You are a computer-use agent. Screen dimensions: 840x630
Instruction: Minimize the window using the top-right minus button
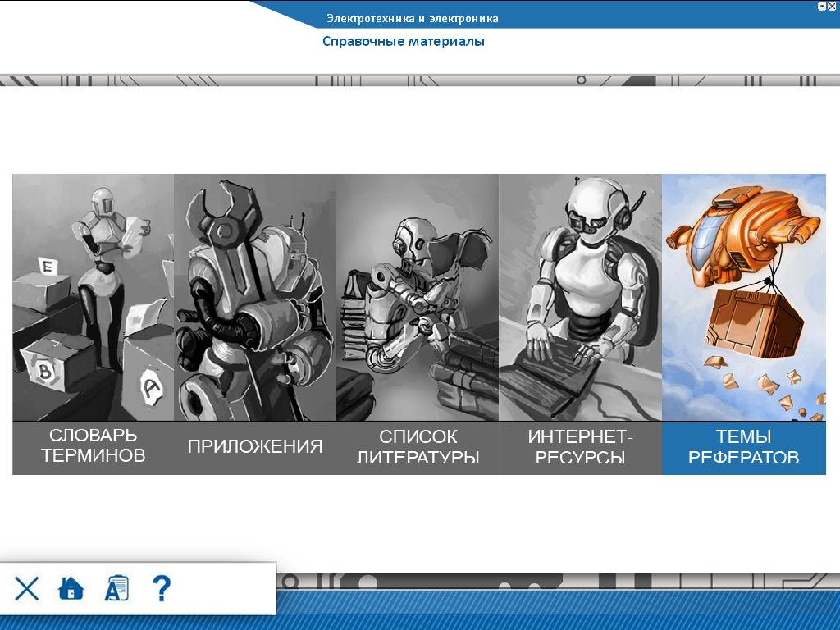click(822, 6)
